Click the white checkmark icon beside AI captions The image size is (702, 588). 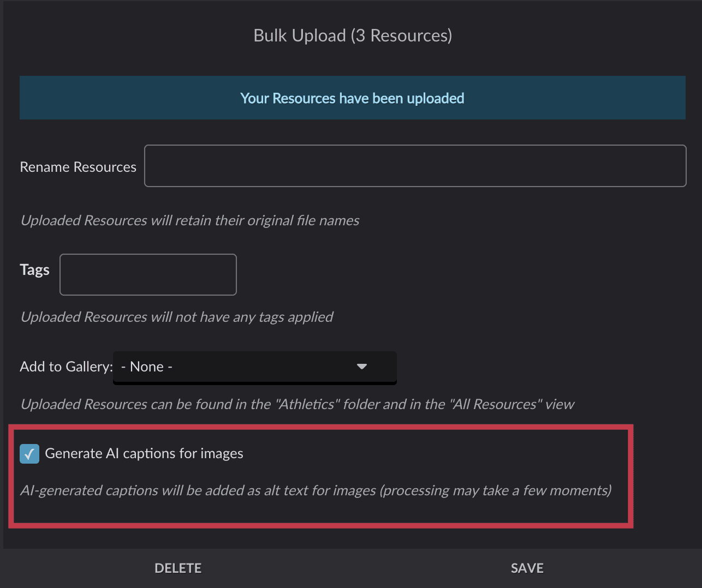tap(29, 454)
